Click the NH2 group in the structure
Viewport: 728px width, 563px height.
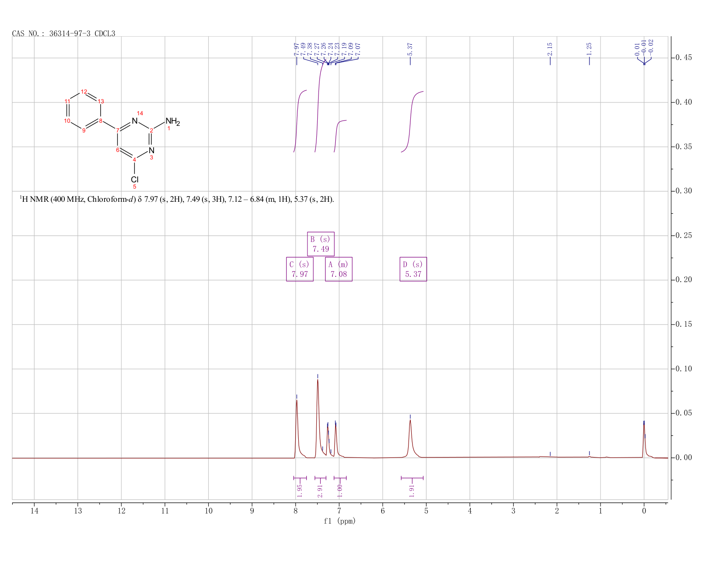pyautogui.click(x=173, y=121)
